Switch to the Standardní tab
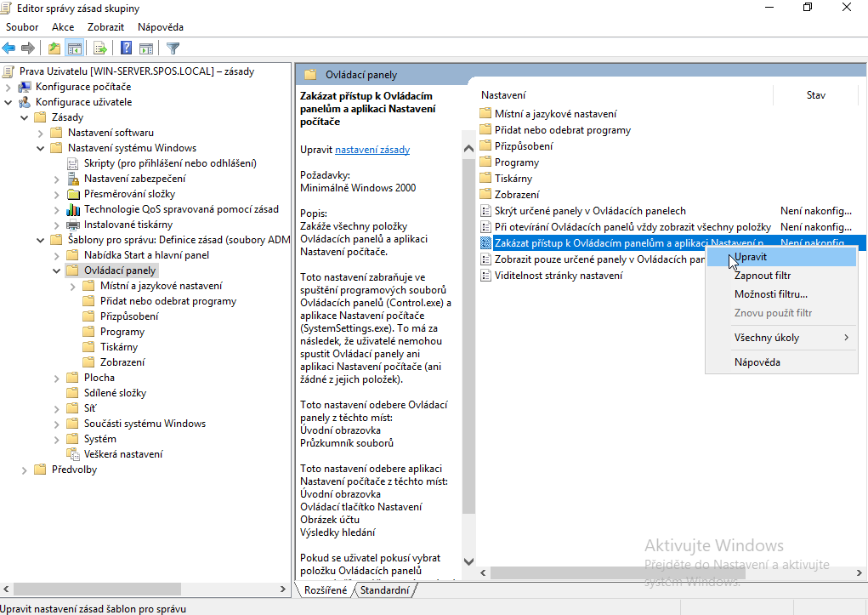 [x=384, y=589]
